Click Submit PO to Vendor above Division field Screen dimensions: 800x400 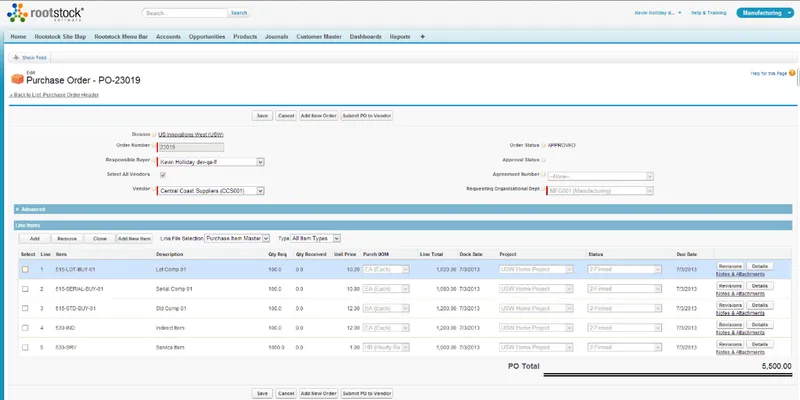367,116
